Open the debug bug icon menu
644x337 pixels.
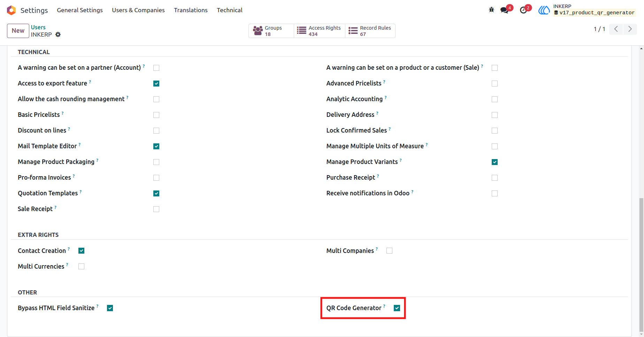491,10
